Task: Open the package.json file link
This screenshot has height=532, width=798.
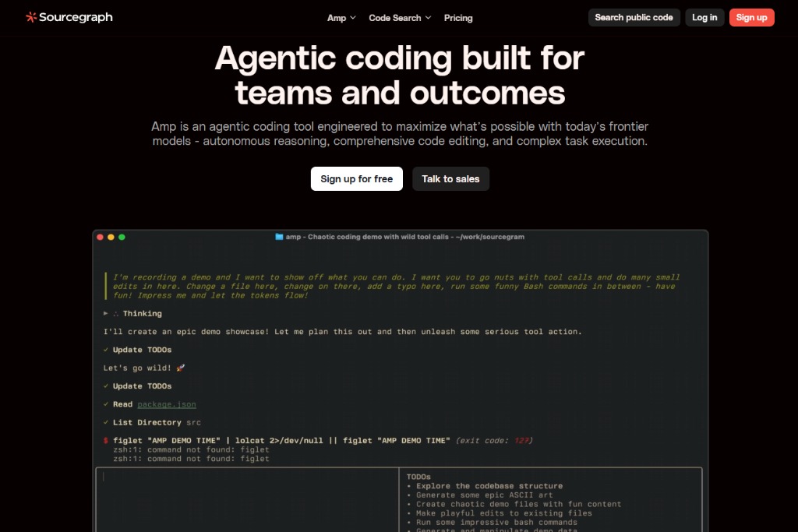Action: pos(167,404)
